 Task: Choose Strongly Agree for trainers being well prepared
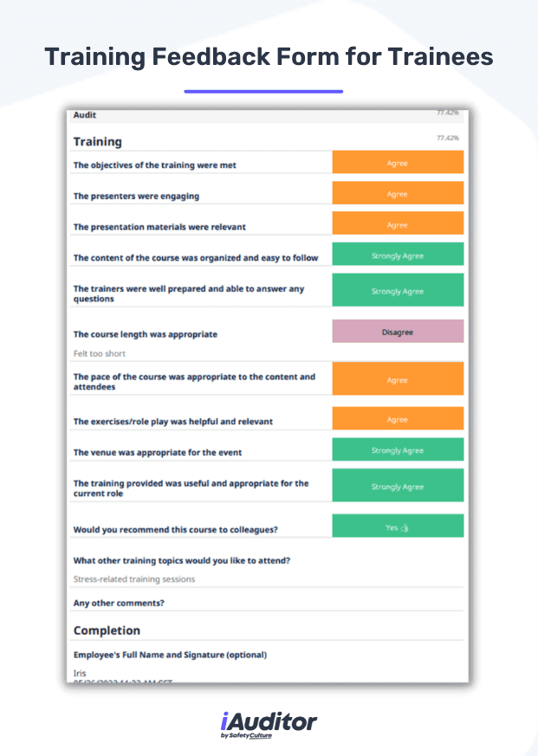398,290
